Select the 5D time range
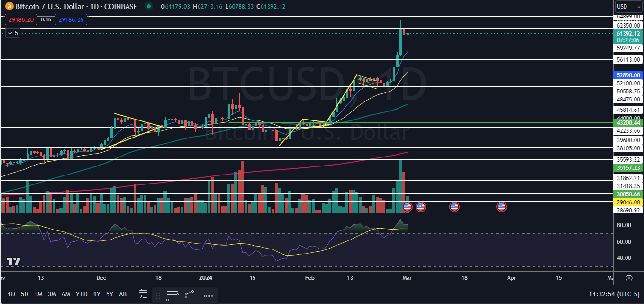 (25, 294)
